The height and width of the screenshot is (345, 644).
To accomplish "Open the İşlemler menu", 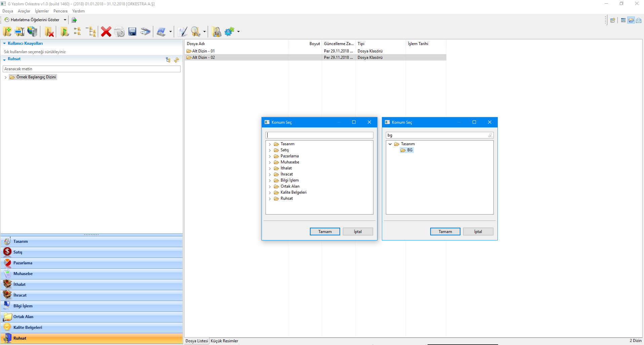I will pos(42,11).
